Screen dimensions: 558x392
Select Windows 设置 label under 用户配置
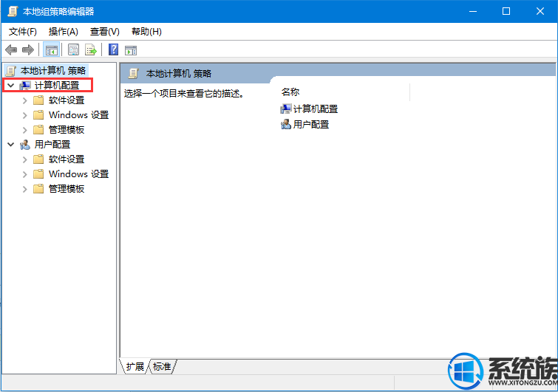point(78,173)
